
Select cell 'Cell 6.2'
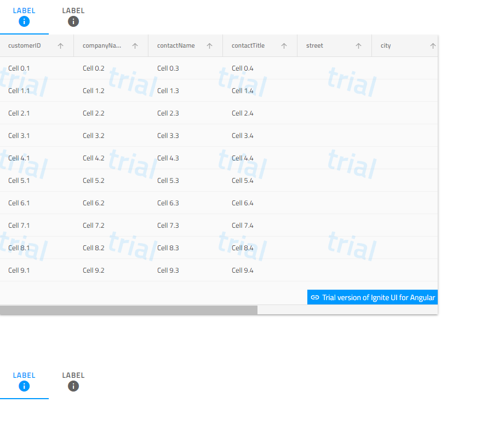coord(111,203)
